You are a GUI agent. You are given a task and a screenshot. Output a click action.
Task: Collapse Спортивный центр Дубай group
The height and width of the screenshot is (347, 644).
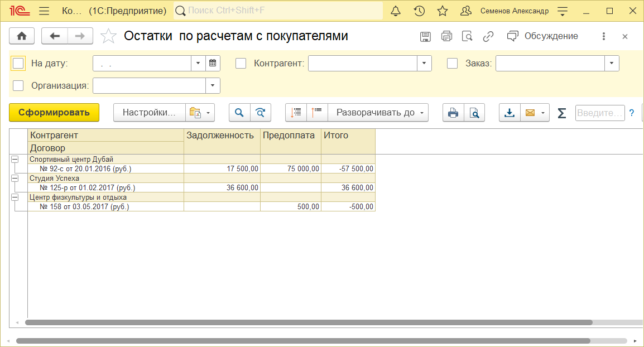(15, 160)
